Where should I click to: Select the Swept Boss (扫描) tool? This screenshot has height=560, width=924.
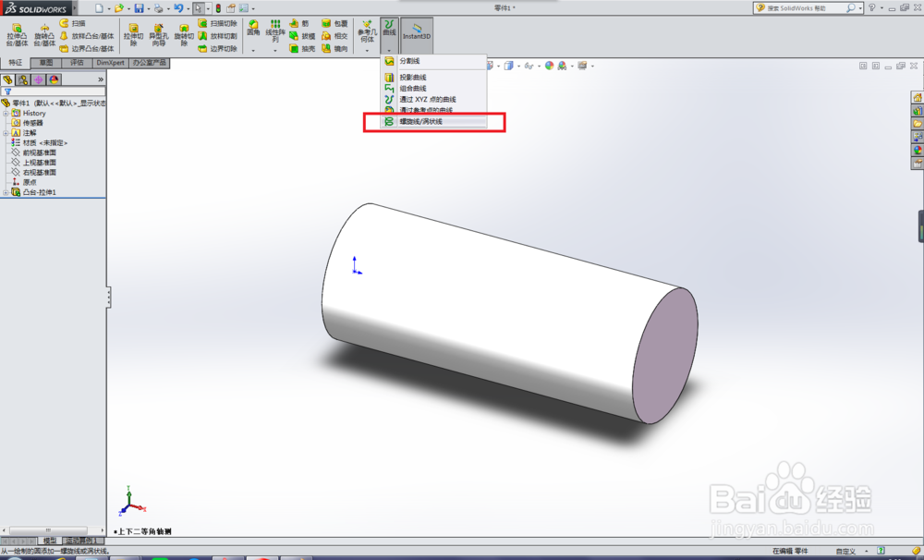point(72,23)
